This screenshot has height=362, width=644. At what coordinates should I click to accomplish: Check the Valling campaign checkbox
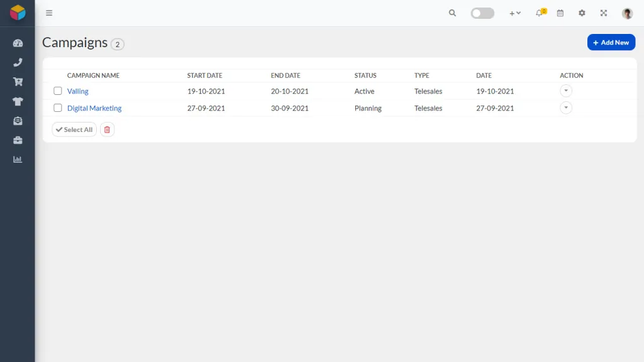57,90
